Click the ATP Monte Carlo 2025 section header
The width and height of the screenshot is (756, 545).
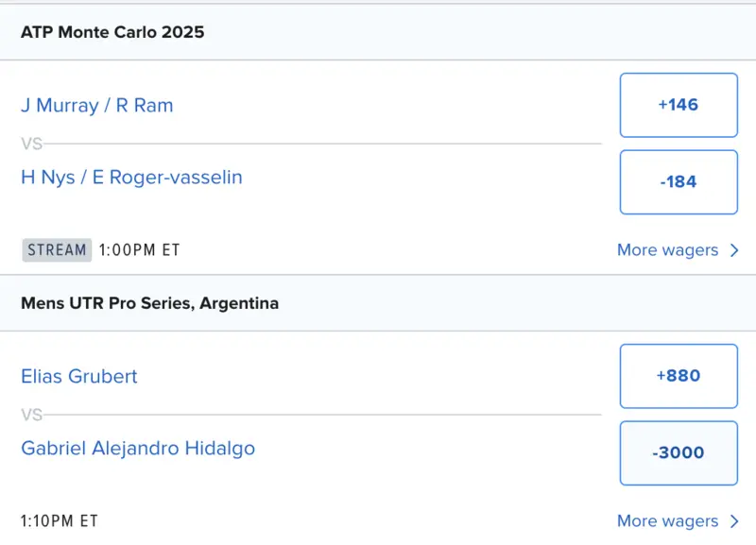coord(112,32)
